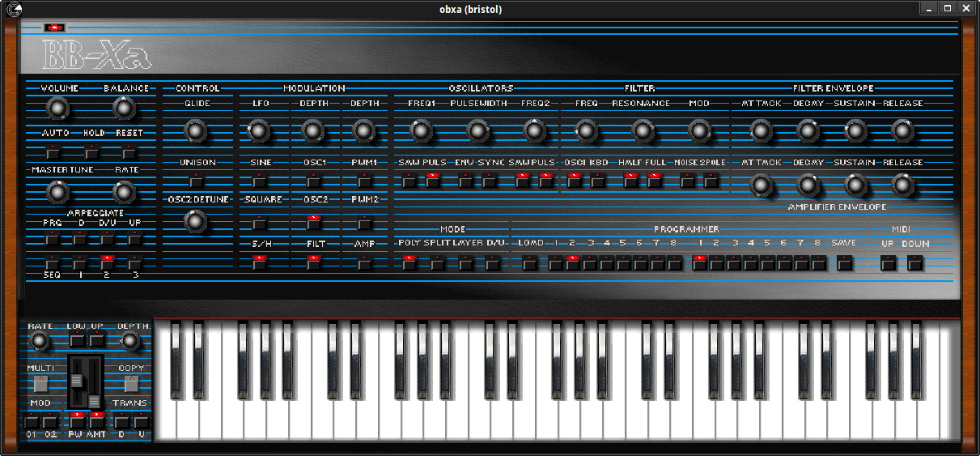The image size is (980, 456).
Task: Enable the PWM2 modulation button
Action: pyautogui.click(x=365, y=223)
